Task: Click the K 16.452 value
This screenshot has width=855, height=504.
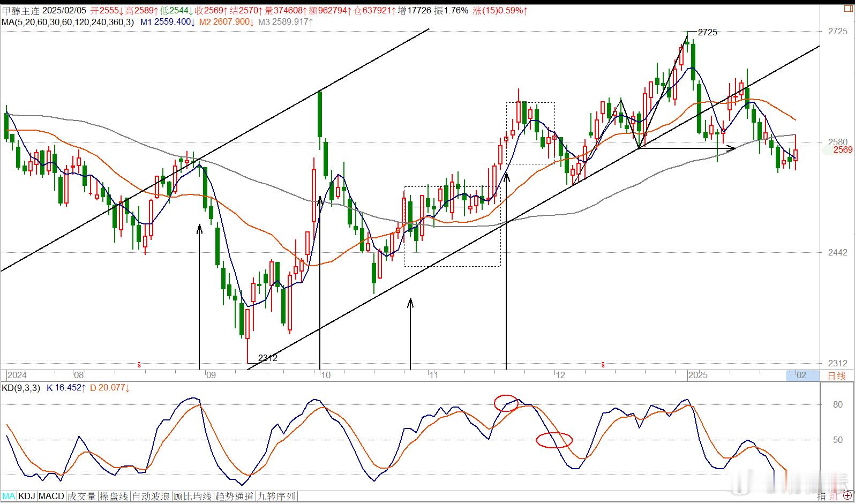Action: pyautogui.click(x=66, y=387)
